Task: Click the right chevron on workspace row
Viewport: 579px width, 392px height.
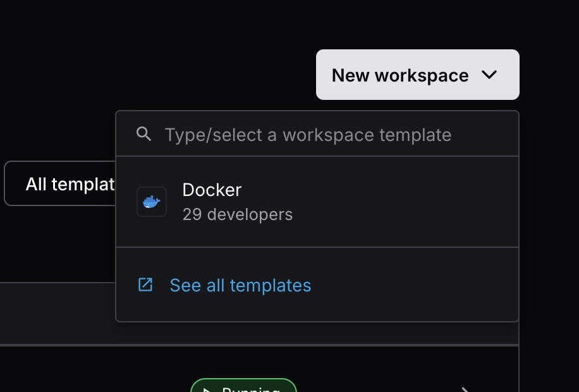Action: tap(465, 389)
